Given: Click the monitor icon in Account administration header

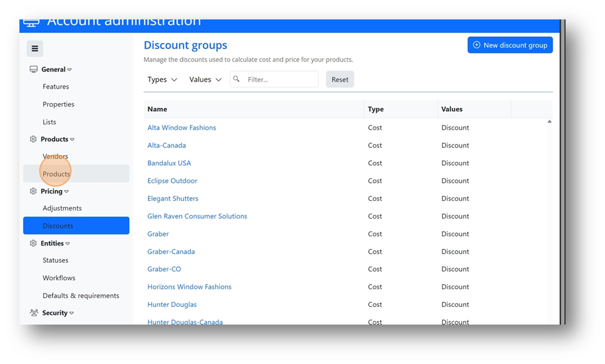Looking at the screenshot, I should (x=32, y=23).
